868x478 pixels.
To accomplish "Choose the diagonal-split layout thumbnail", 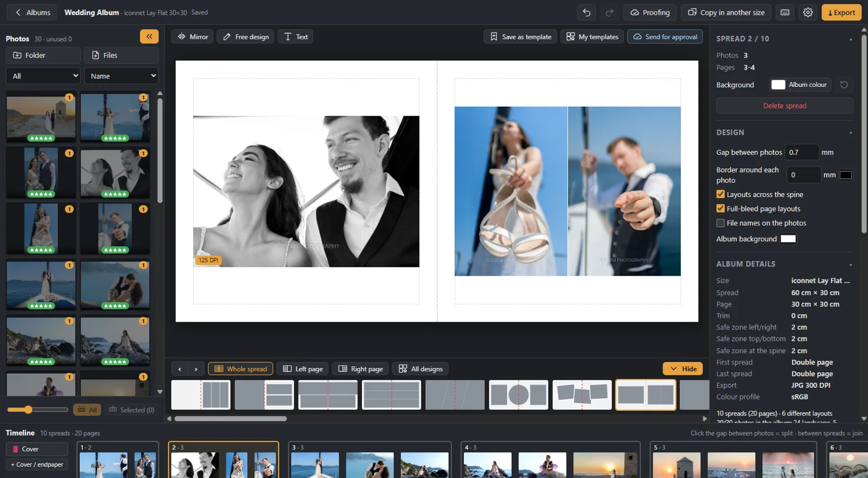I will [x=455, y=394].
